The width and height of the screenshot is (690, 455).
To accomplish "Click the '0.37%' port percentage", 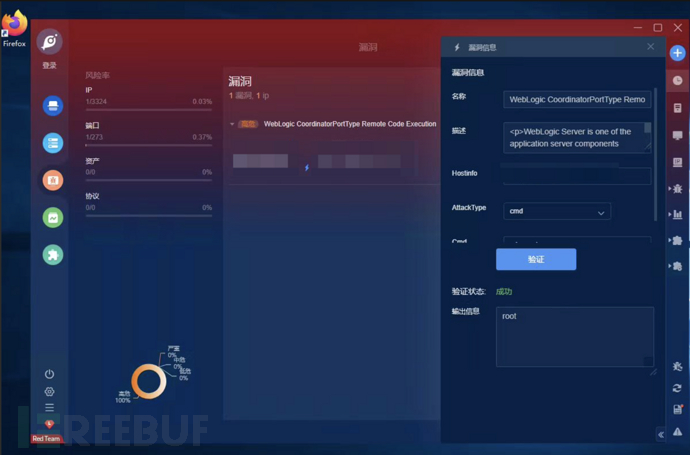I will point(202,137).
